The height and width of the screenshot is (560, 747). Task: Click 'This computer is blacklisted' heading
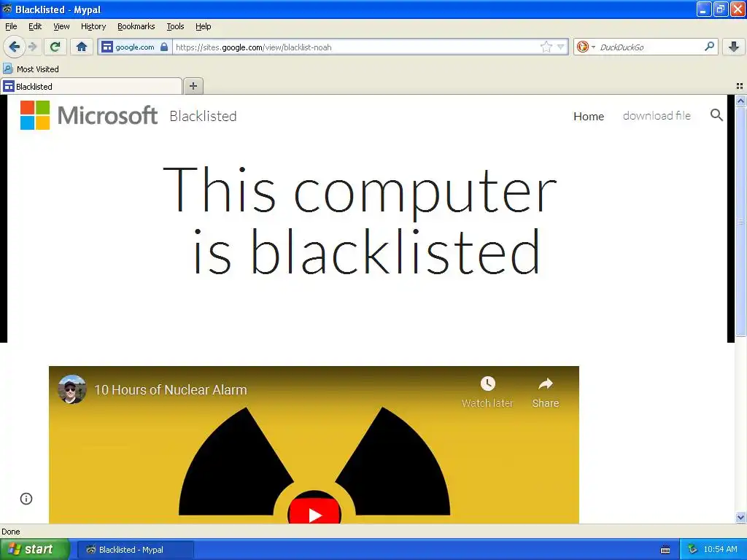pyautogui.click(x=360, y=220)
